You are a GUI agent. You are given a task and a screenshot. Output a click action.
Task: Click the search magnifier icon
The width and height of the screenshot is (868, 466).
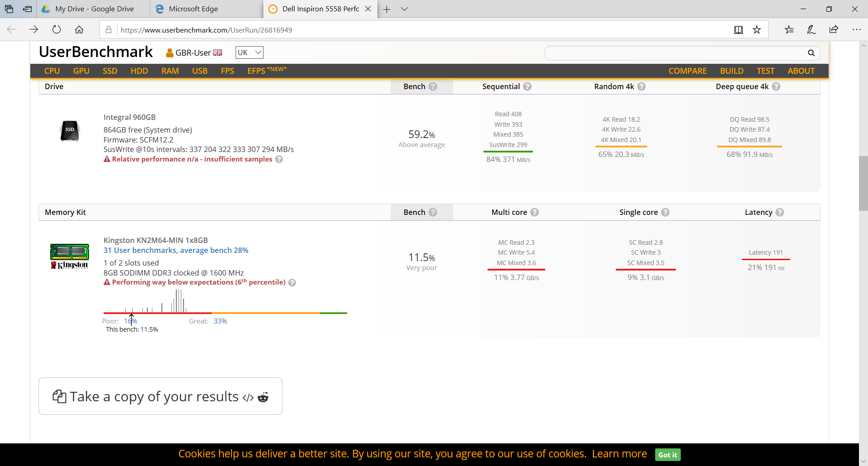[x=811, y=53]
